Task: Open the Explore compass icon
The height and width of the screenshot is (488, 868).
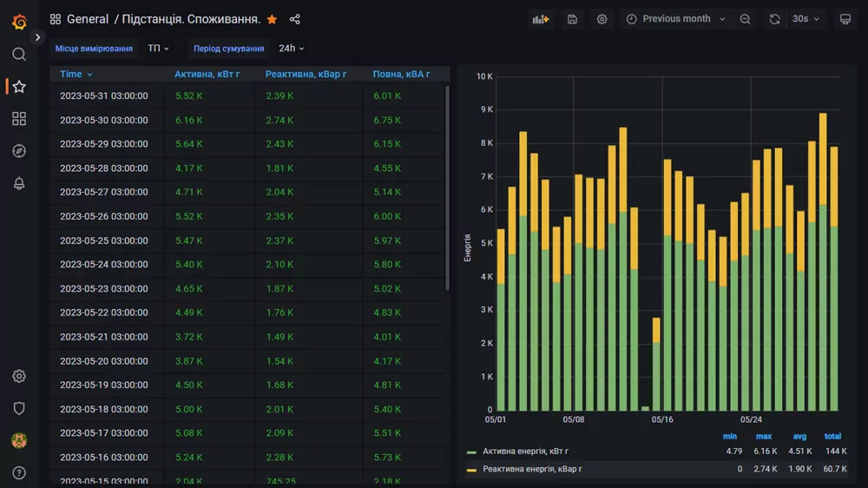Action: pyautogui.click(x=19, y=151)
